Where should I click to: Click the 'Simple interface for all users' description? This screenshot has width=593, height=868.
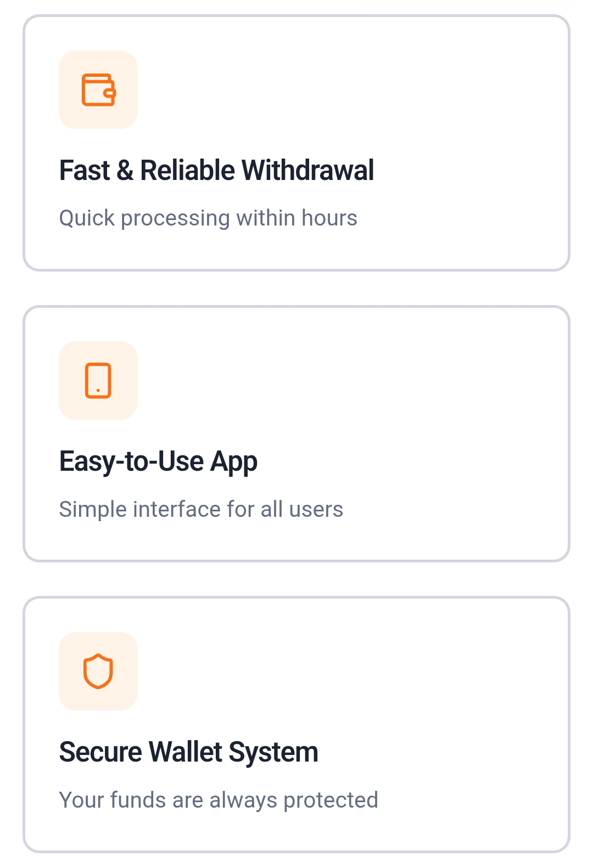(201, 509)
